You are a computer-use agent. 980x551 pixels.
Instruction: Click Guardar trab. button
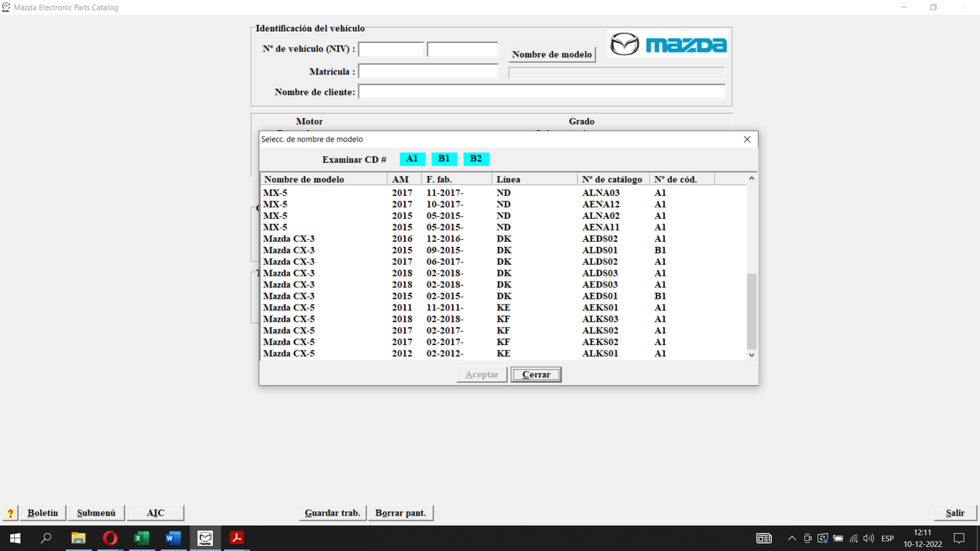(332, 513)
